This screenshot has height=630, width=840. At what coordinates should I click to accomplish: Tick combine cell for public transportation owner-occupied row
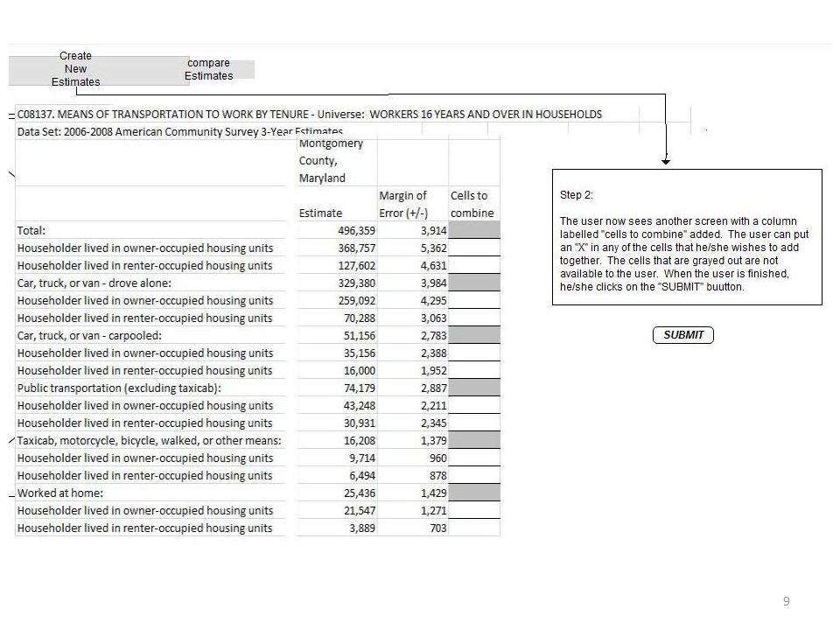pos(474,405)
